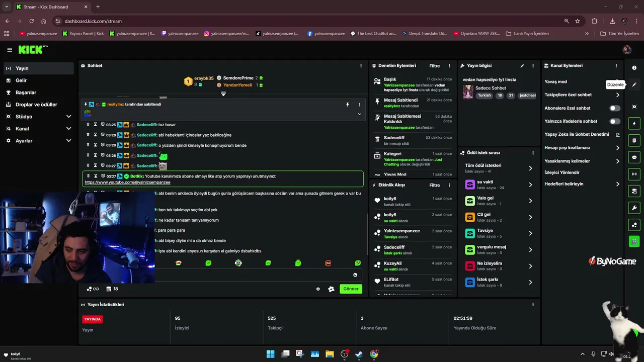Open Denetim Eylemleri panel options menu
Screen dimensions: 644x362
(x=449, y=66)
